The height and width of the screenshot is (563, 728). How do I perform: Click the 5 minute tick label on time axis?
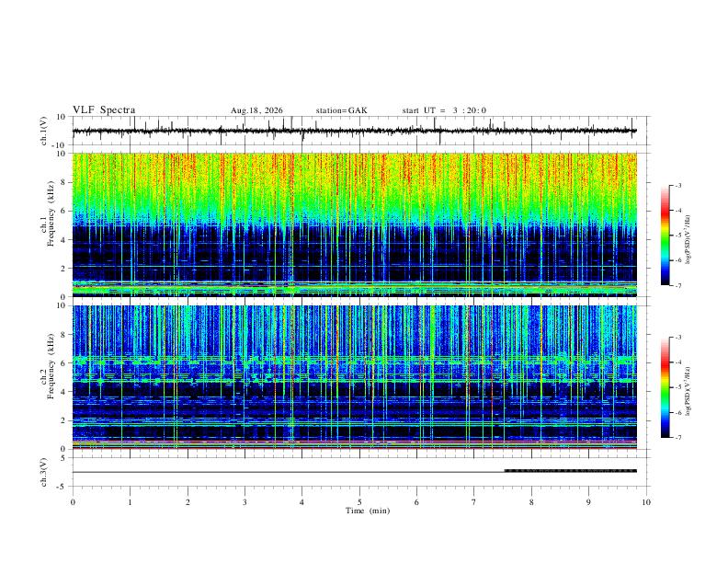(x=359, y=502)
